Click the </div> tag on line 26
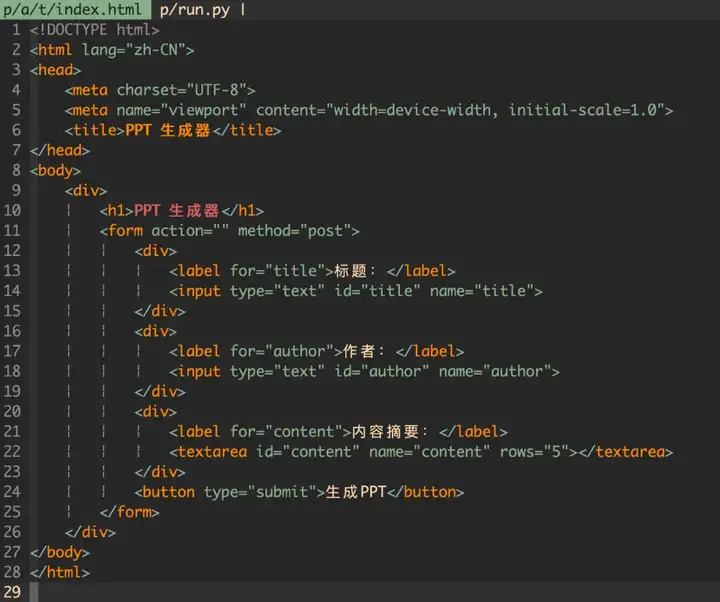The width and height of the screenshot is (720, 602). tap(90, 532)
